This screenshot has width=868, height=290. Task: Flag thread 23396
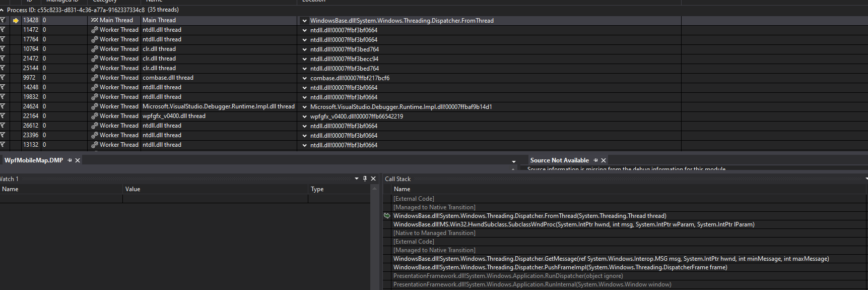3,135
